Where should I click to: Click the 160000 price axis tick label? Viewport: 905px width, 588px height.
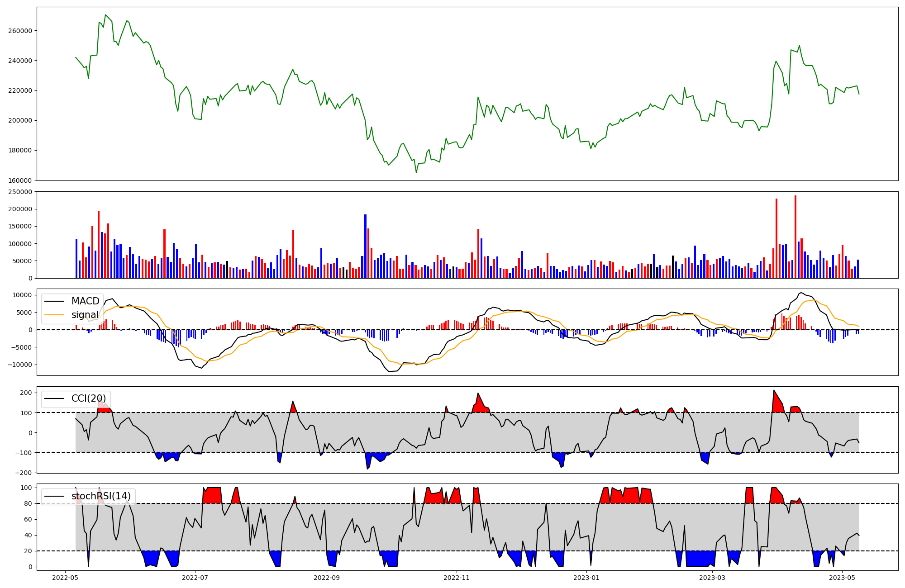(19, 180)
